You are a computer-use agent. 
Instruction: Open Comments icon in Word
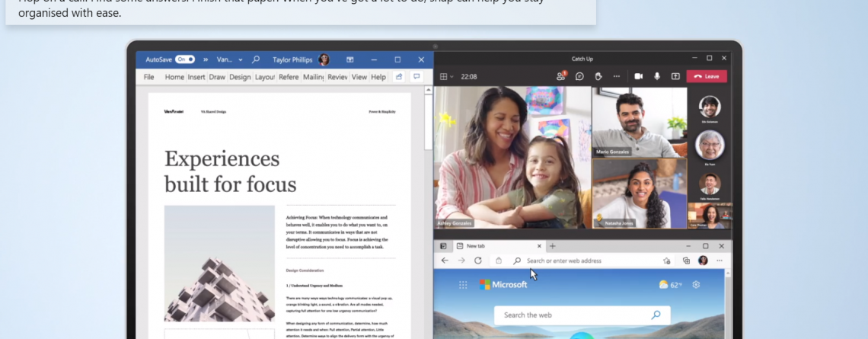[416, 77]
